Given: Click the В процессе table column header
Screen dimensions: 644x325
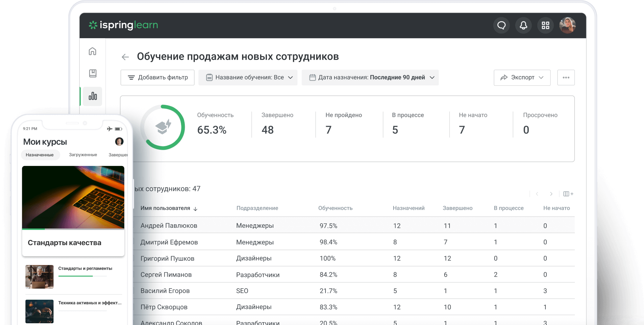Looking at the screenshot, I should point(509,208).
